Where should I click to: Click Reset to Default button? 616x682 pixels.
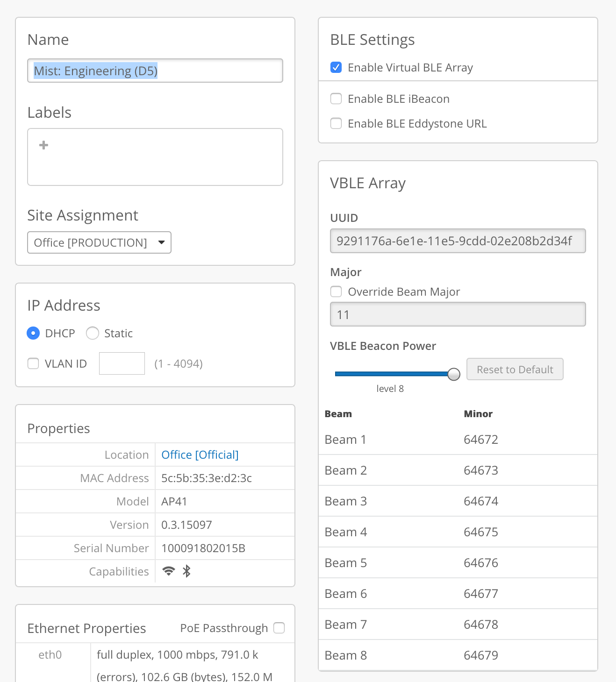tap(515, 369)
